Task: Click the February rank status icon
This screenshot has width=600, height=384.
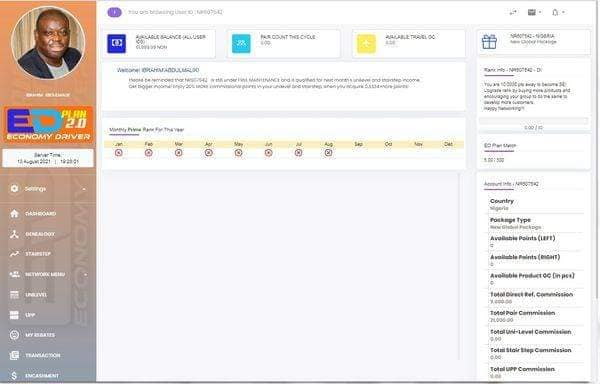Action: [x=148, y=153]
